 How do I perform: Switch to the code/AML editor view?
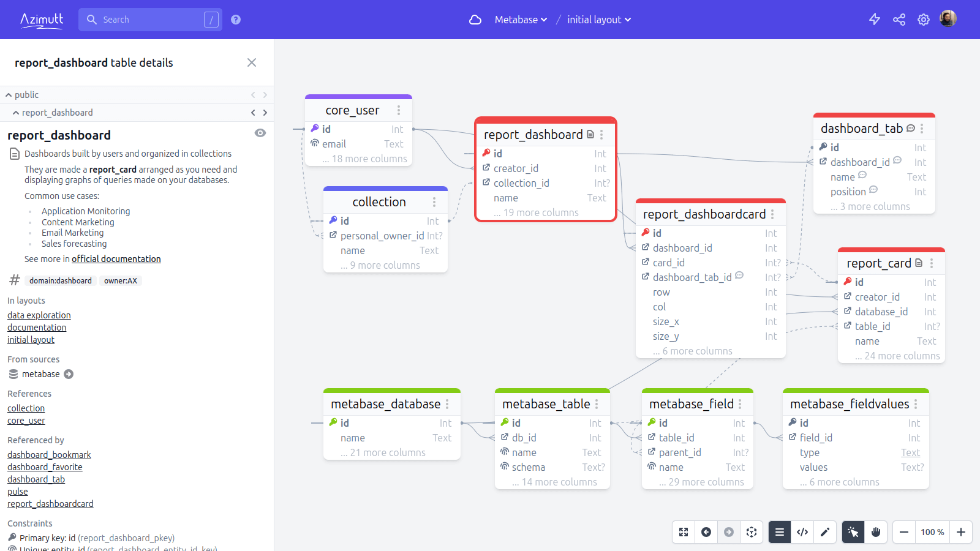coord(802,532)
